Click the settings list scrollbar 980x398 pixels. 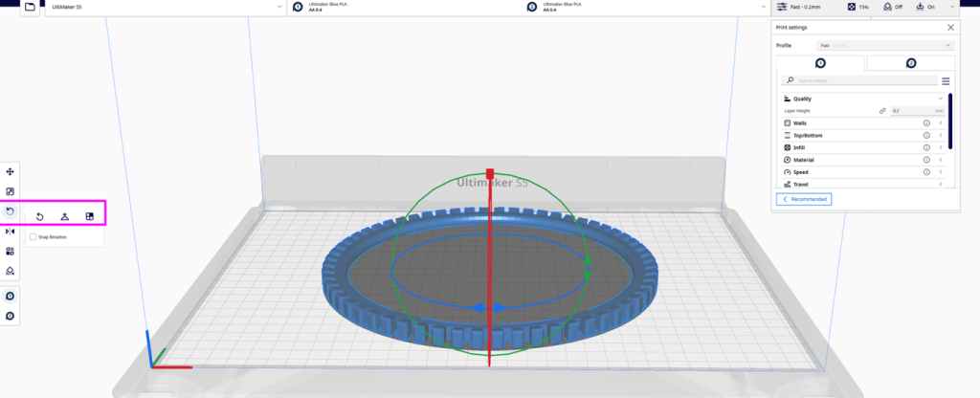click(950, 121)
